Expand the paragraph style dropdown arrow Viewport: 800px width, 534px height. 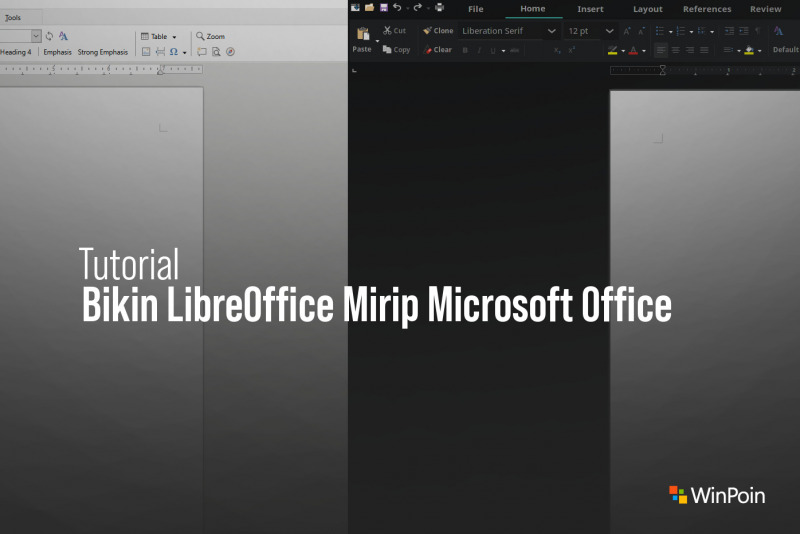pyautogui.click(x=36, y=36)
